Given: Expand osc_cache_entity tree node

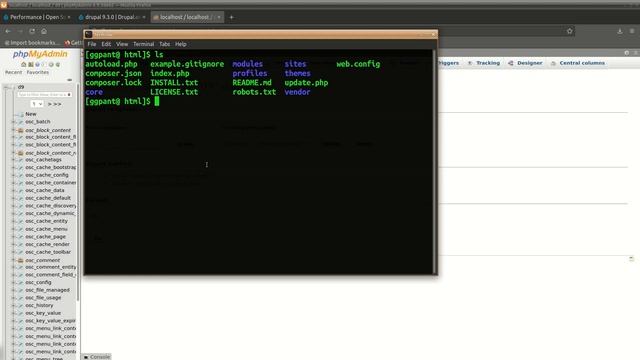Looking at the screenshot, I should [14, 221].
